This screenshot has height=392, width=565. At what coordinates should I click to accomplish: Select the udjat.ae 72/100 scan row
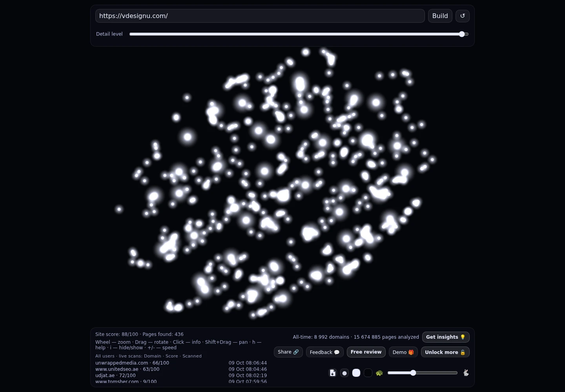click(181, 376)
